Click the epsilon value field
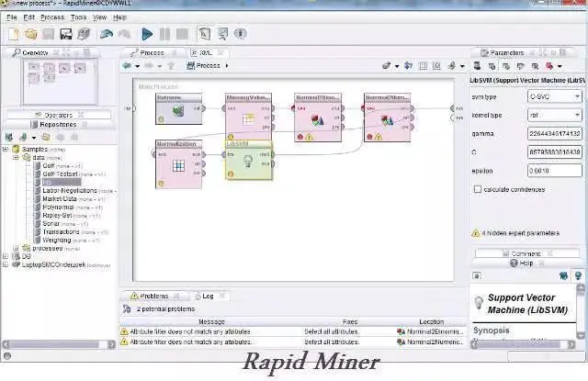This screenshot has width=588, height=381. tap(554, 171)
